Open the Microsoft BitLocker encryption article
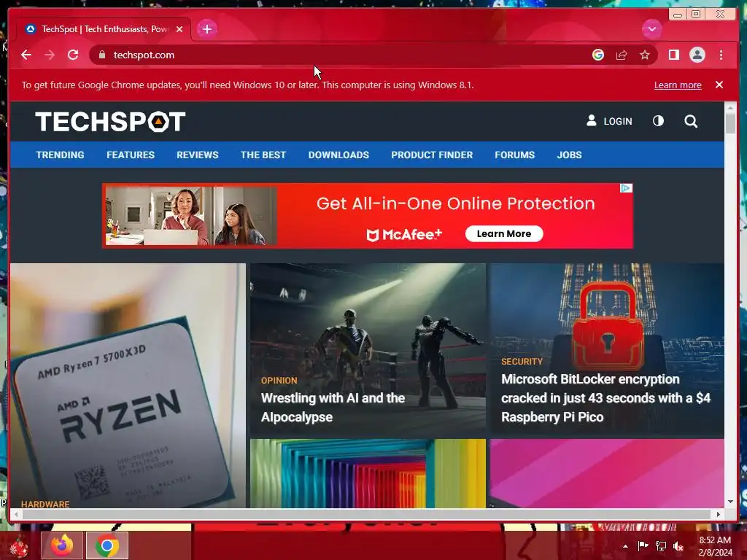 [605, 398]
